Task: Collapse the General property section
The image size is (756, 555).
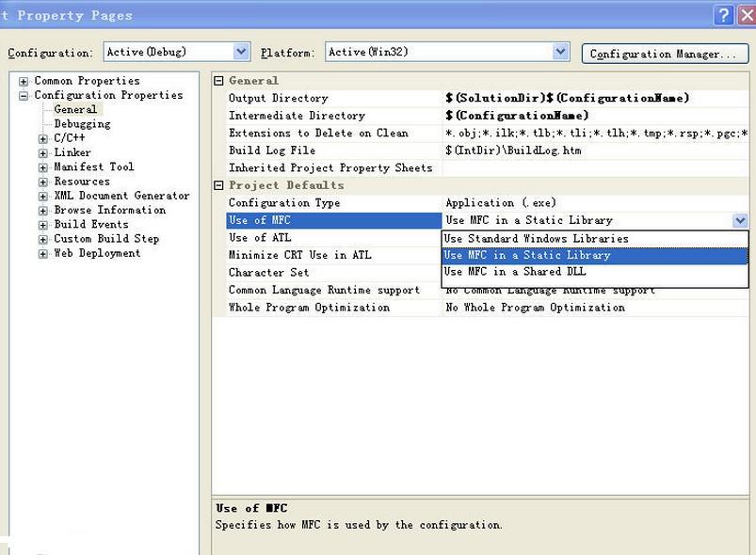Action: tap(218, 81)
